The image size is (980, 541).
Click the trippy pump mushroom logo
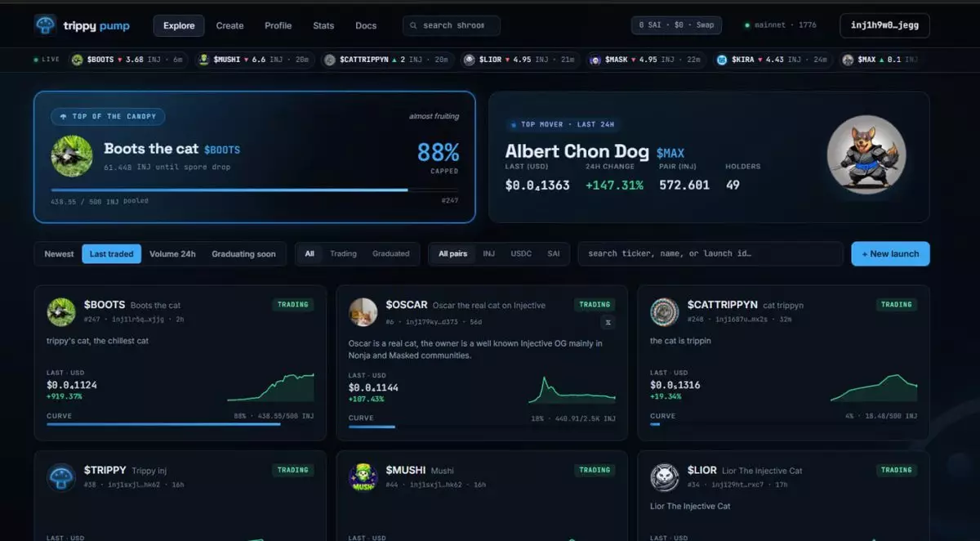(x=45, y=25)
